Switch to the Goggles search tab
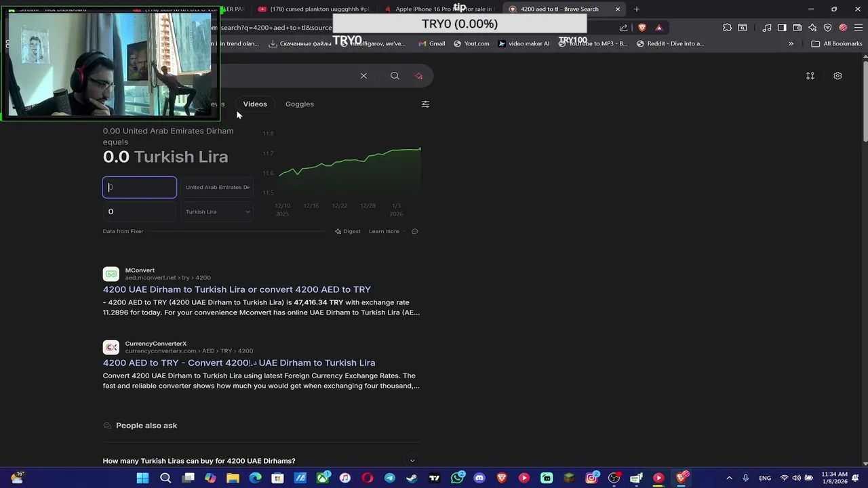 (x=300, y=104)
